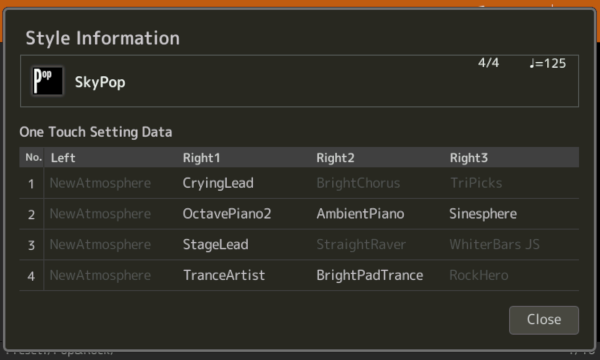Click the Right2 column header
The height and width of the screenshot is (360, 600).
coord(335,158)
